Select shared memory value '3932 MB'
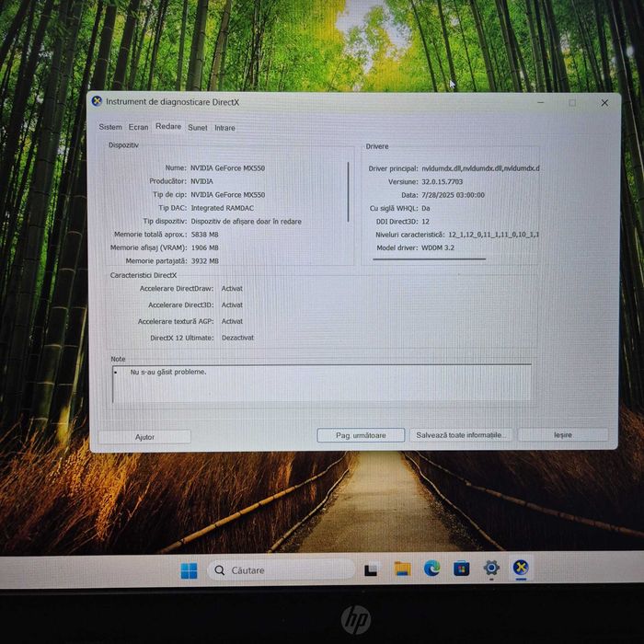This screenshot has height=644, width=644. pos(204,260)
